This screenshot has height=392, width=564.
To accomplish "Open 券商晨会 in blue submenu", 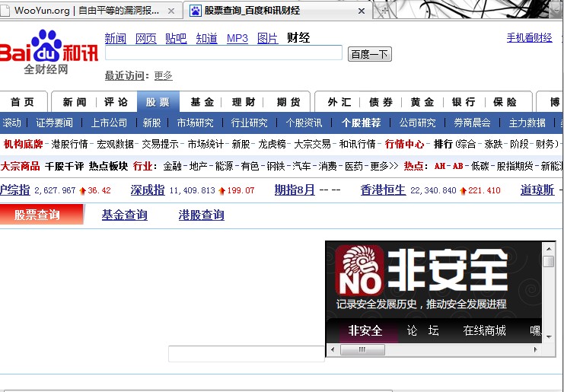I will click(472, 123).
